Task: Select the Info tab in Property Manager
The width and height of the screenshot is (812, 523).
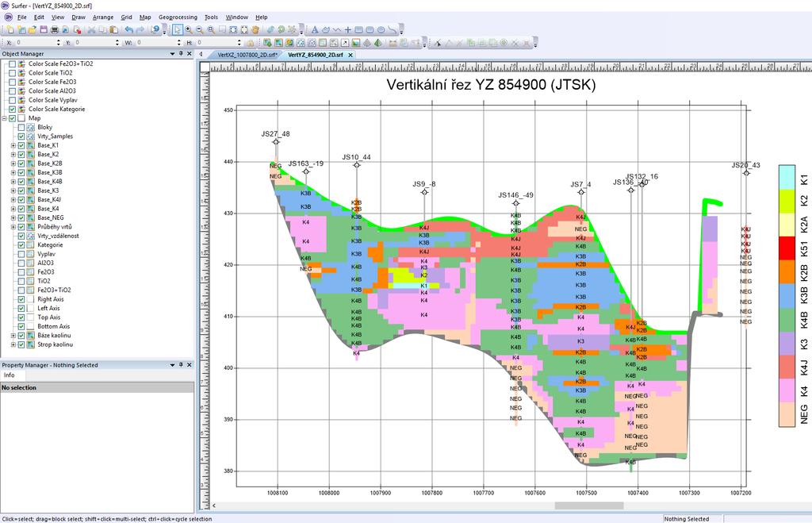Action: pyautogui.click(x=10, y=375)
